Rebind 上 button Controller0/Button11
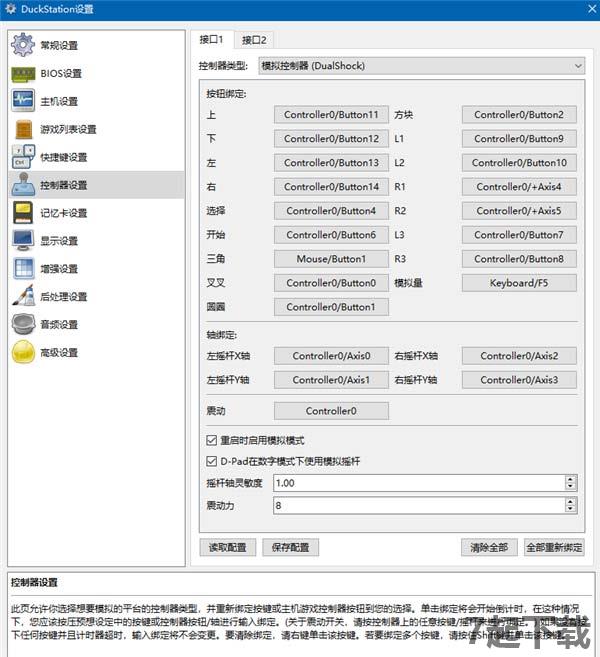The width and height of the screenshot is (600, 657). [331, 115]
